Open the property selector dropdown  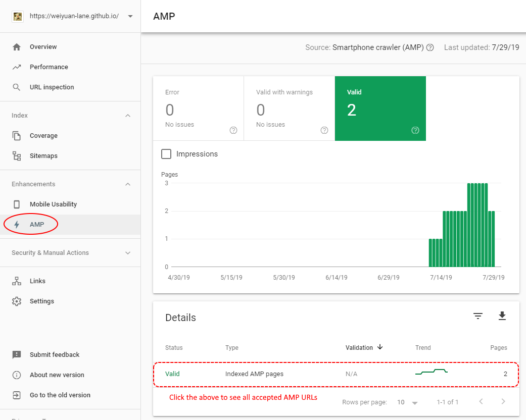[x=130, y=16]
